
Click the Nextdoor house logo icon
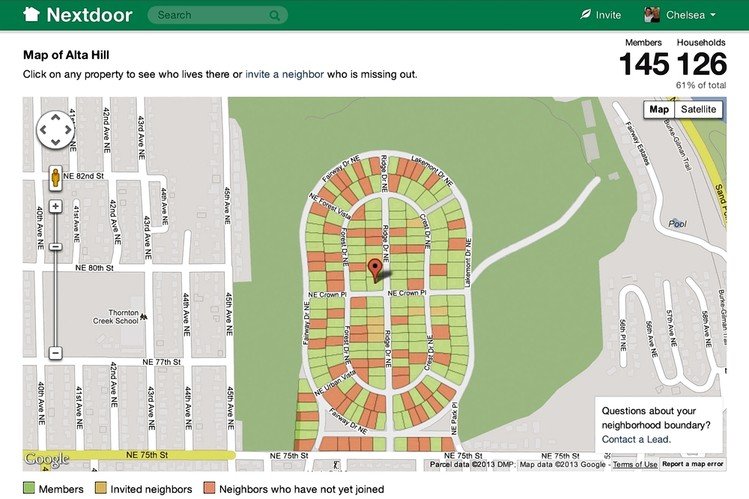(x=32, y=14)
